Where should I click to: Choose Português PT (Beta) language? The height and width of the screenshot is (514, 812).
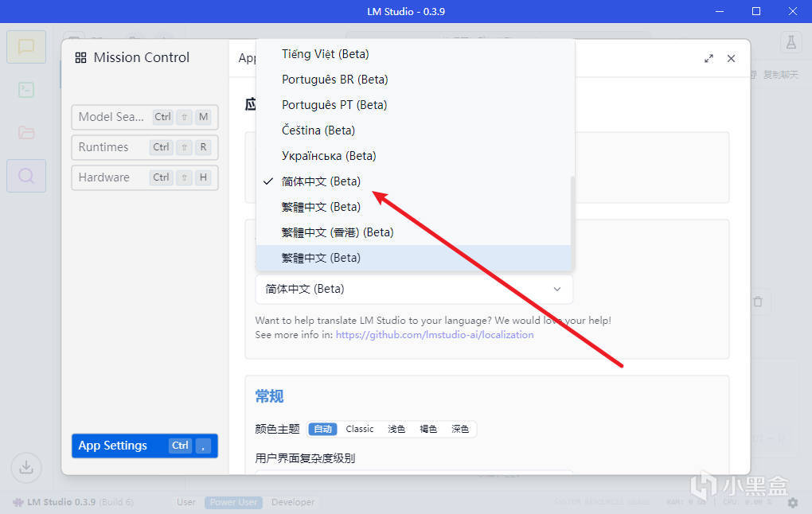point(413,104)
